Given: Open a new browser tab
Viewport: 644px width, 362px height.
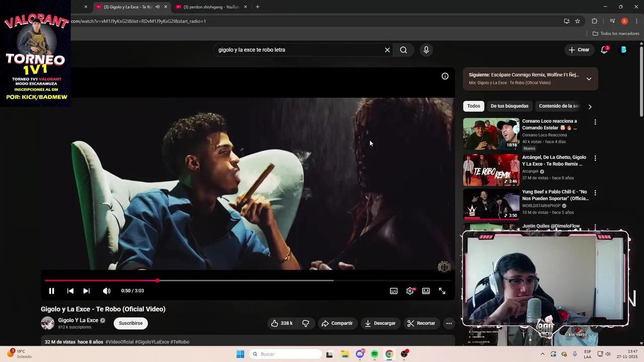Looking at the screenshot, I should 258,7.
